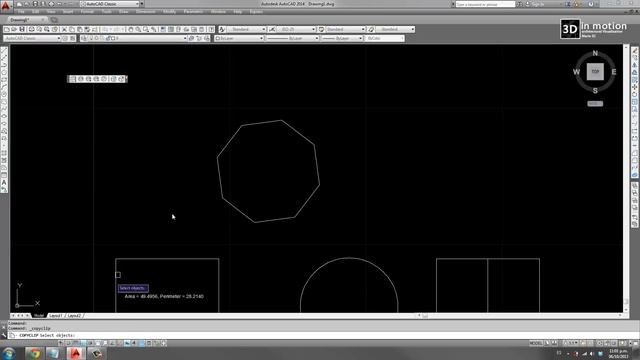This screenshot has width=640, height=360.
Task: Toggle Grid display in status bar
Action: coord(76,343)
